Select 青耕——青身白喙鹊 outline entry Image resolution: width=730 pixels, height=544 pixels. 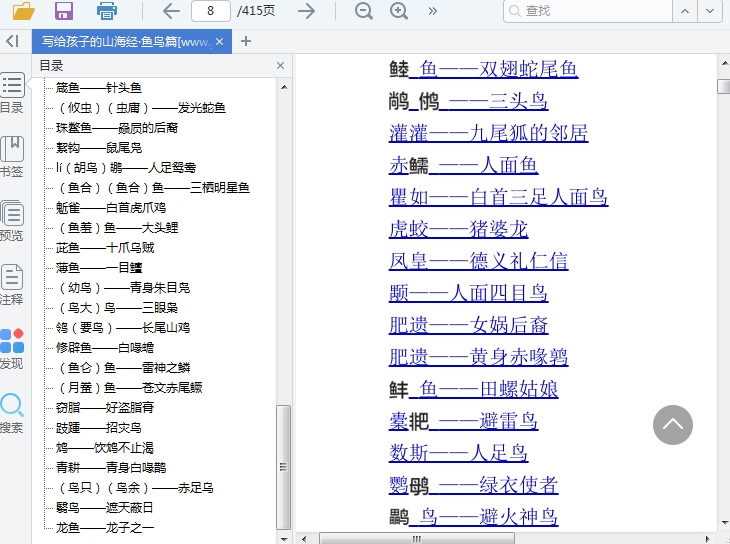click(x=111, y=468)
